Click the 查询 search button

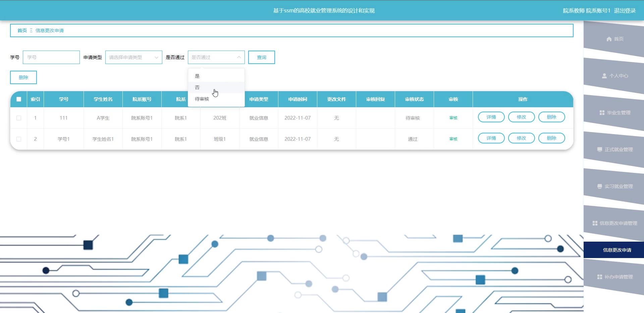click(262, 57)
